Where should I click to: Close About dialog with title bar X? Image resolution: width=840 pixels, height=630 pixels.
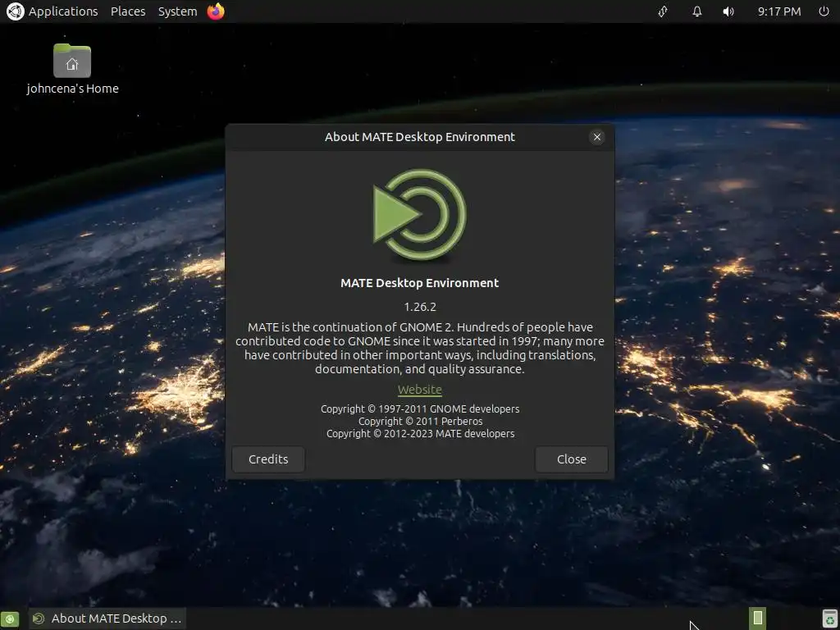597,137
